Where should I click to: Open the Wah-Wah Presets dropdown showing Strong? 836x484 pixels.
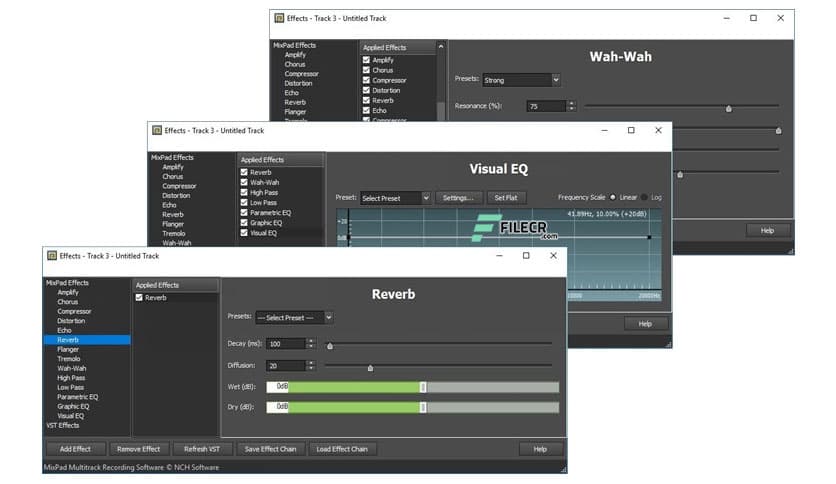[x=520, y=79]
